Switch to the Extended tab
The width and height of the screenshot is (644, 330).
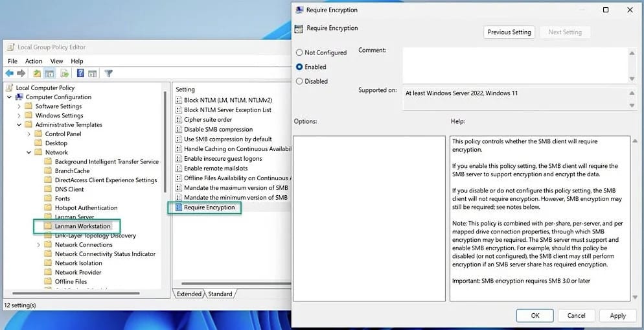click(x=189, y=294)
